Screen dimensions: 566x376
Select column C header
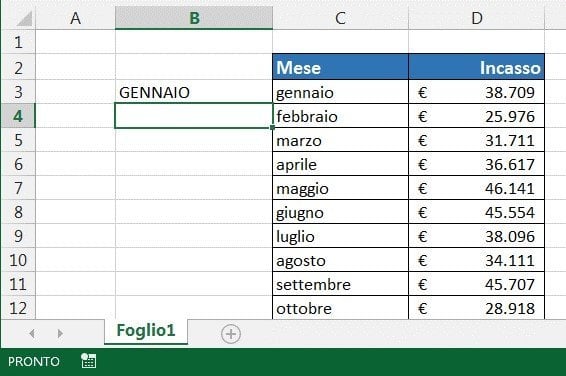pyautogui.click(x=340, y=18)
